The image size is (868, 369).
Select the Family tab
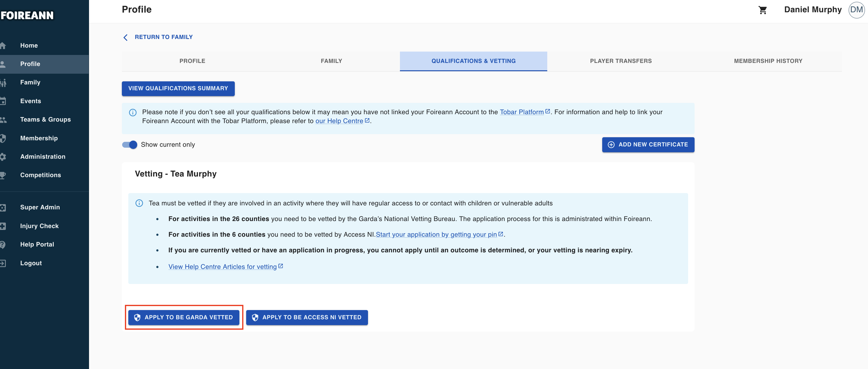(x=331, y=61)
